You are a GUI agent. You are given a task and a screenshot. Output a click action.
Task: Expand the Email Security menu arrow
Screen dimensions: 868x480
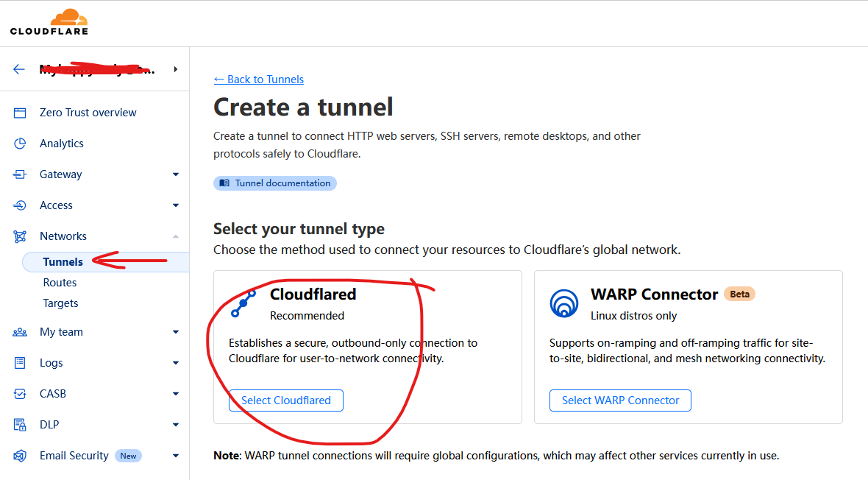click(x=176, y=456)
